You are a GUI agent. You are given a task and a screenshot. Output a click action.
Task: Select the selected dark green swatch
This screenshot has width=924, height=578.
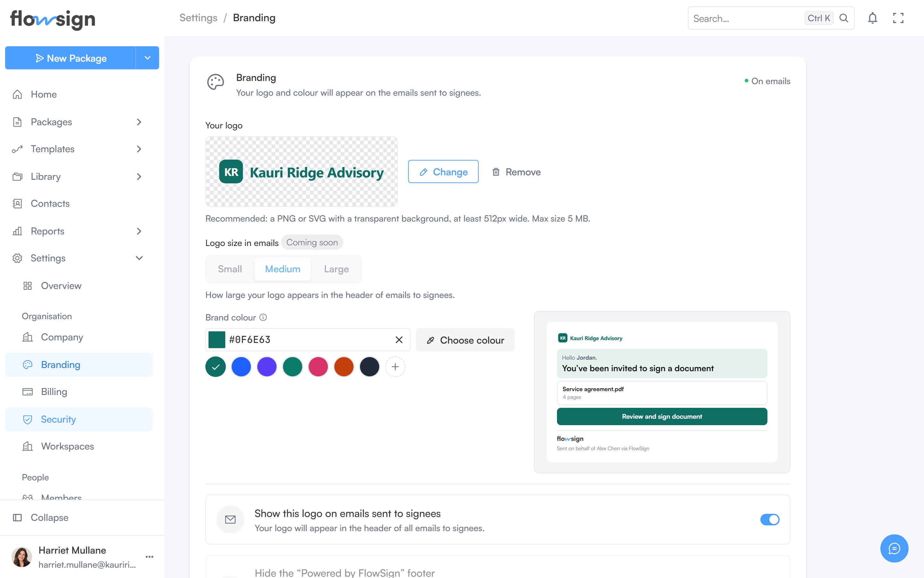point(215,367)
